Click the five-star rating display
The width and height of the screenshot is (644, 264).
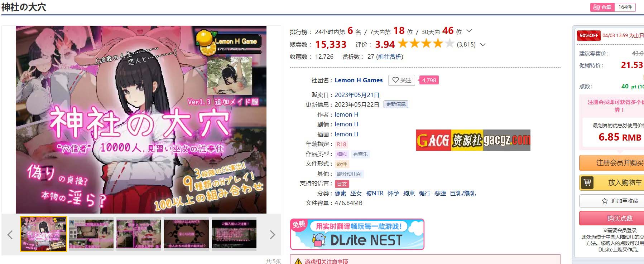tap(426, 44)
